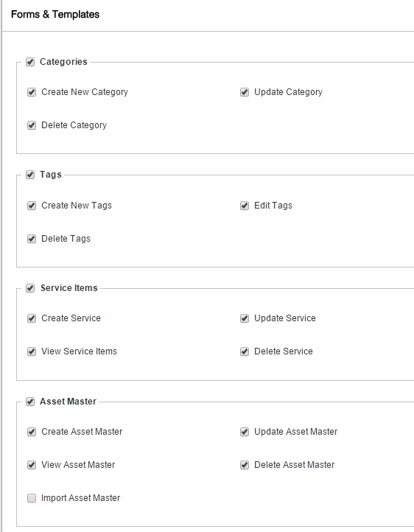Uncheck the Update Category permission

tap(245, 92)
